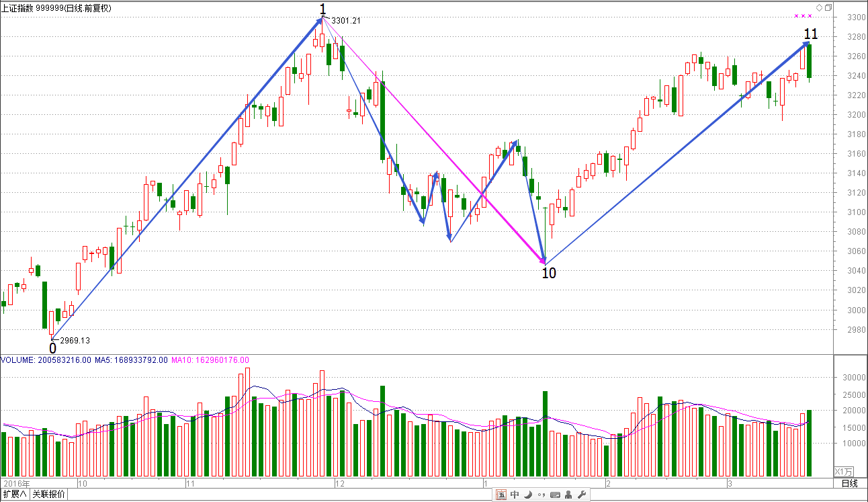Viewport: 868px width, 502px height.
Task: Open the IME soft keyboard
Action: tap(555, 495)
